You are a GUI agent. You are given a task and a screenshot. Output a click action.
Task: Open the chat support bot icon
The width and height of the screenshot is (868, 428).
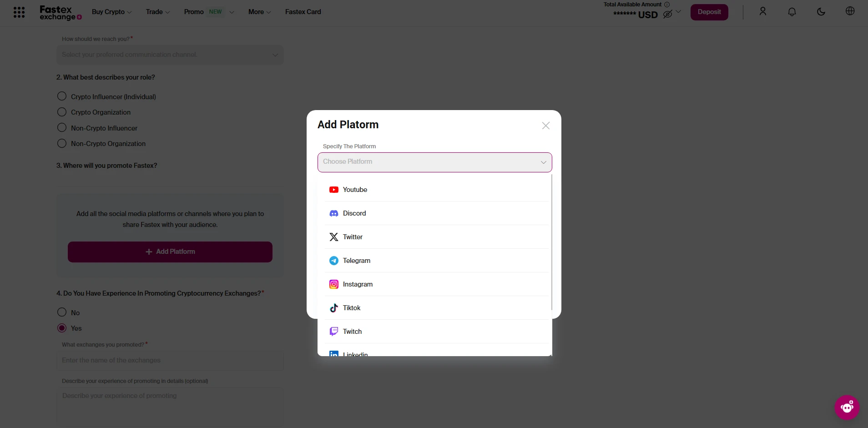847,407
